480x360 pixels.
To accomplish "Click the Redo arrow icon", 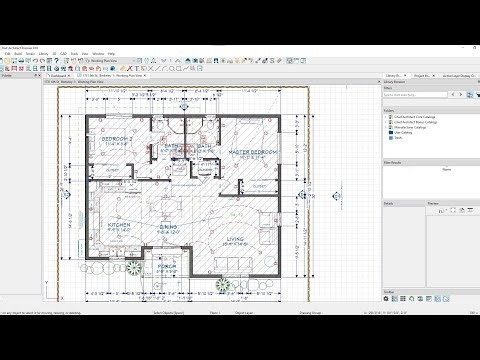I will pos(42,61).
